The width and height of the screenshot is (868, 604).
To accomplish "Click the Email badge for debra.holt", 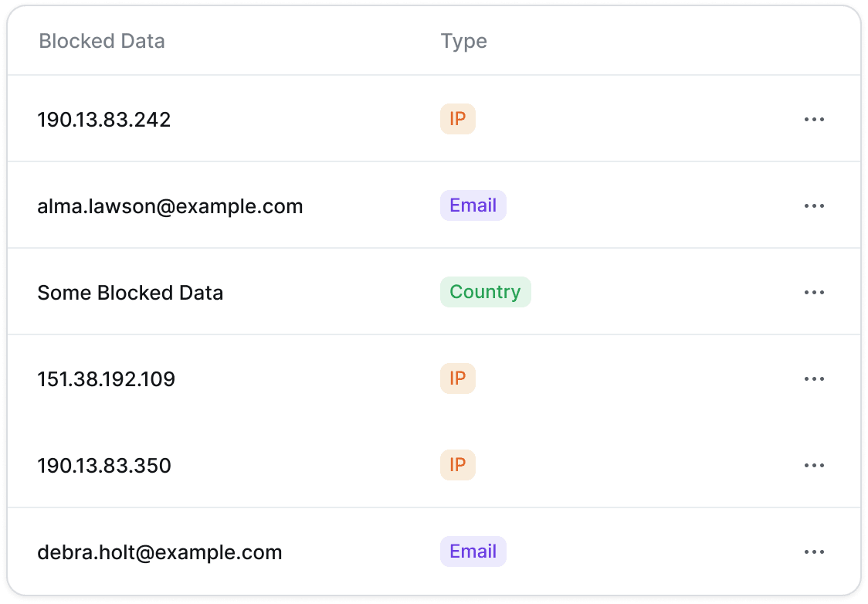I will click(473, 551).
